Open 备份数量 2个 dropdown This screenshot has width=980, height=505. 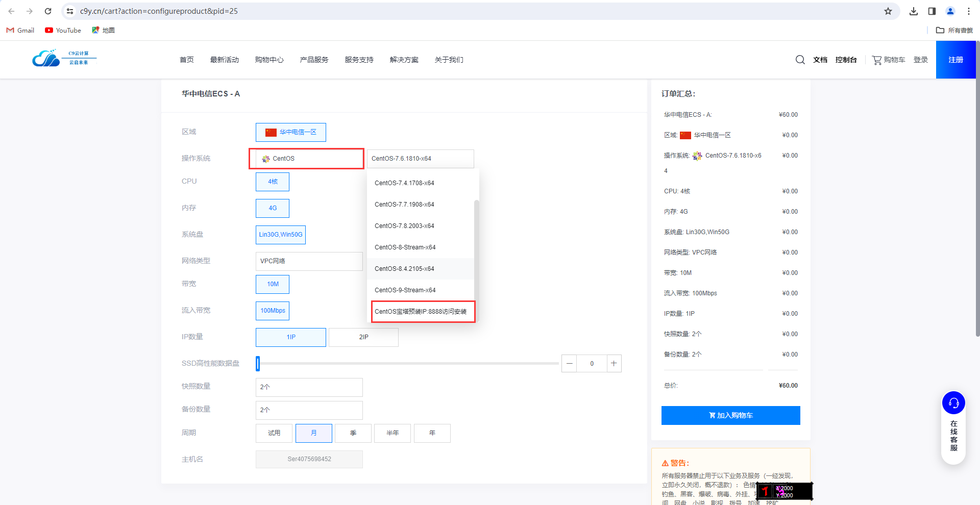[309, 410]
